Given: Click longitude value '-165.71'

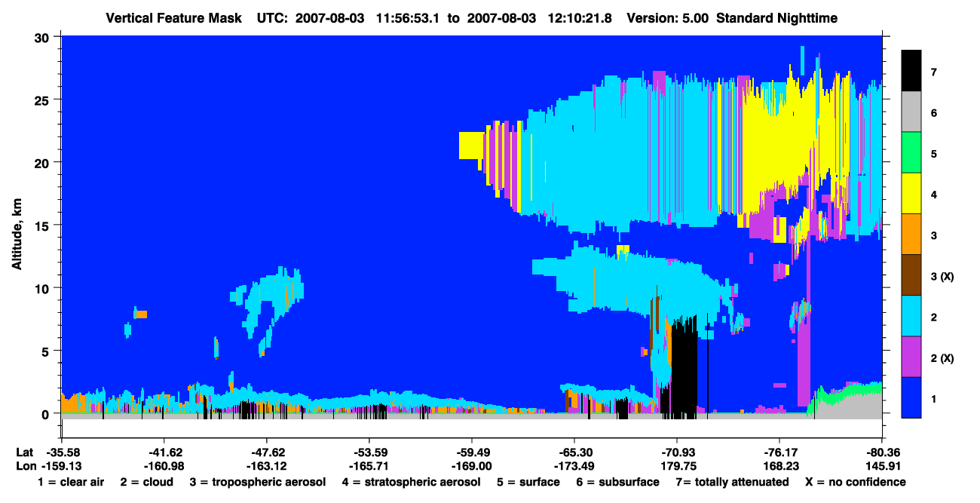Looking at the screenshot, I should pyautogui.click(x=369, y=467).
